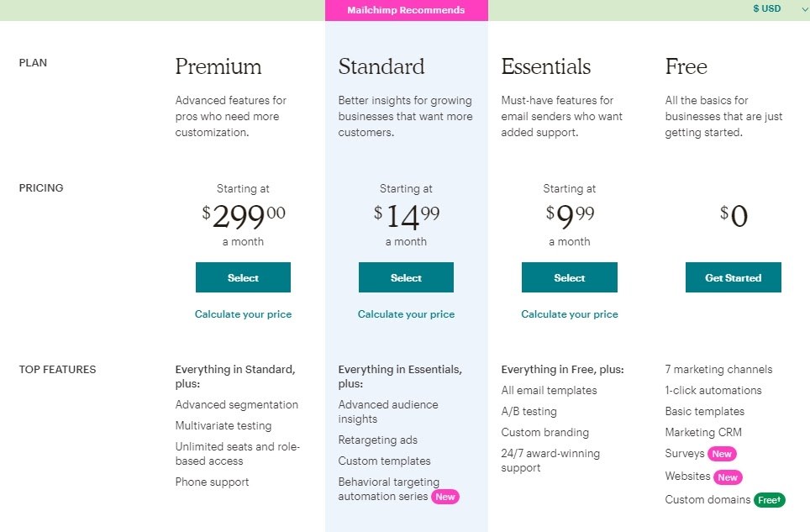Screen dimensions: 810x532
Task: Click the Premium plan heading
Action: pyautogui.click(x=218, y=66)
